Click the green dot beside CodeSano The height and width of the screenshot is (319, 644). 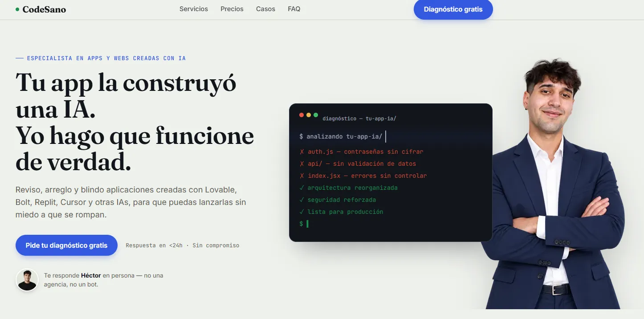(x=17, y=9)
